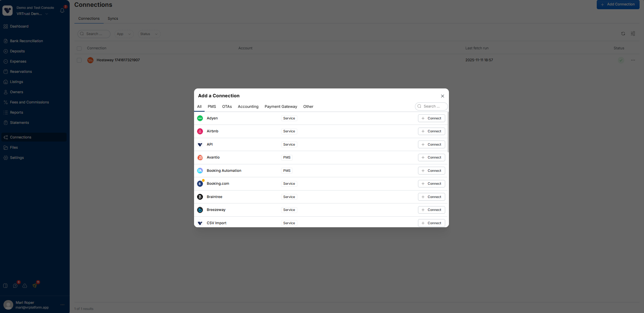Connect the Avantio PMS
The width and height of the screenshot is (644, 313).
pos(432,158)
